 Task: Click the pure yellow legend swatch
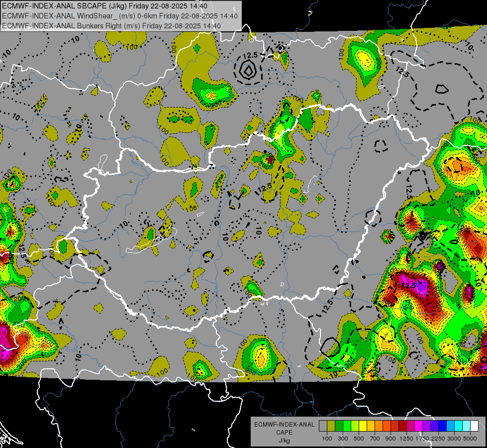[363, 426]
